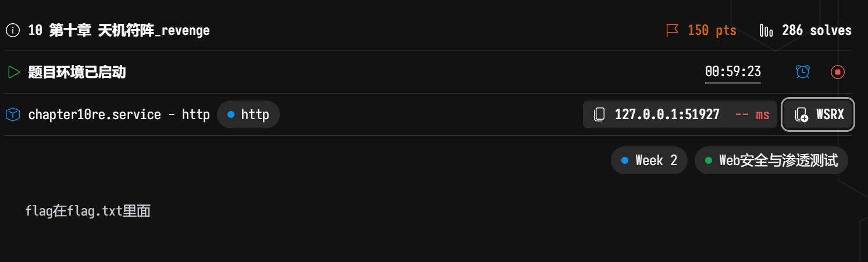Click the progress bar under the timer

(733, 82)
